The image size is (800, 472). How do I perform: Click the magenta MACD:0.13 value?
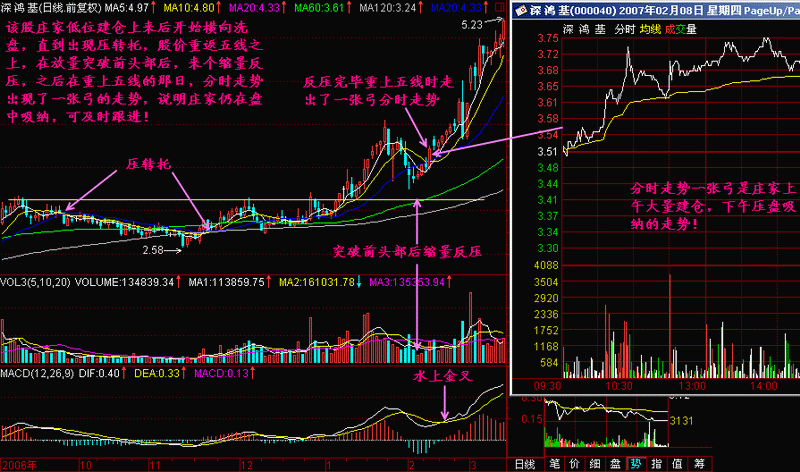[221, 374]
